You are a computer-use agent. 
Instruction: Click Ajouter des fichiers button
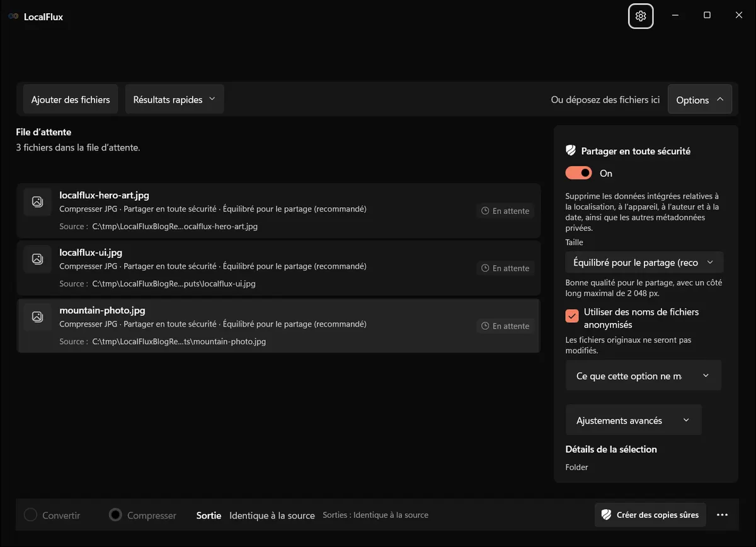71,99
